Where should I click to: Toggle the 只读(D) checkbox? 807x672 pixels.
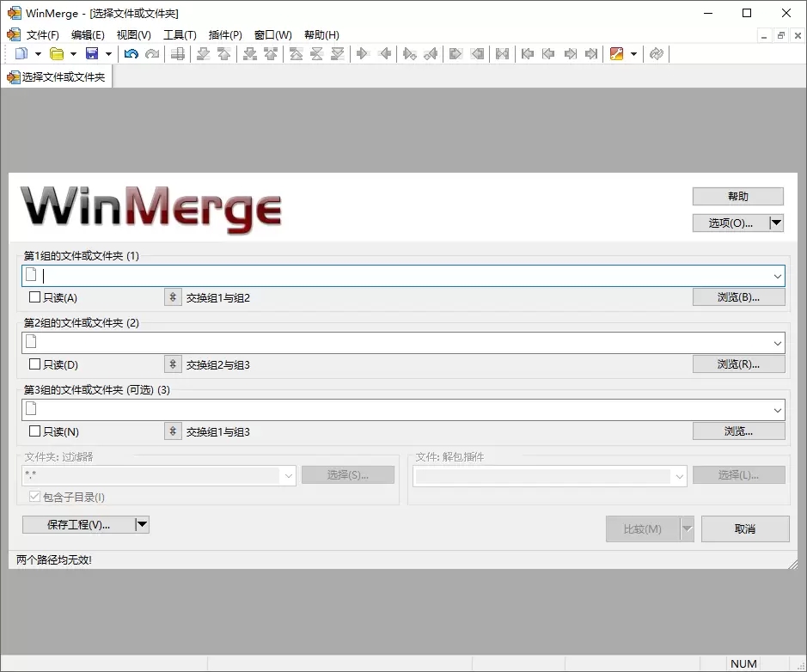click(34, 363)
